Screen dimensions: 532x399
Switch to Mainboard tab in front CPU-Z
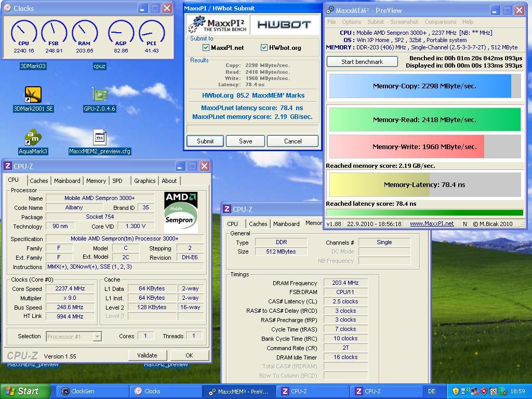[67, 181]
